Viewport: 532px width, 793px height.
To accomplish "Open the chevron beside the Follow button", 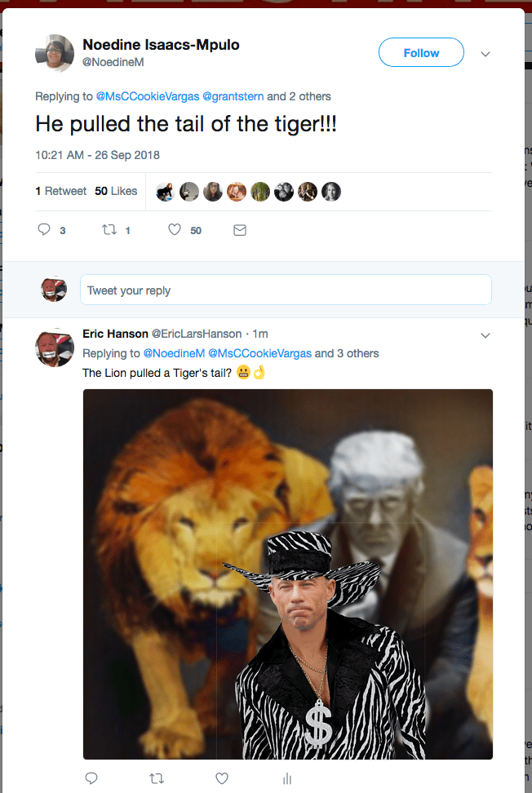I will pyautogui.click(x=485, y=53).
